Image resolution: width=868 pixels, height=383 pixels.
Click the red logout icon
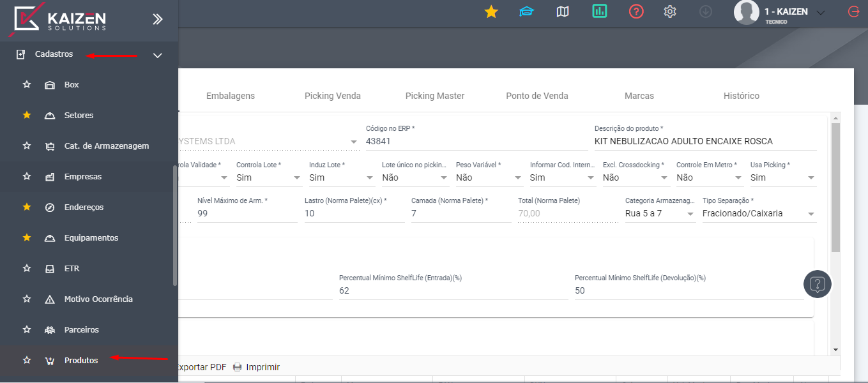[x=854, y=11]
